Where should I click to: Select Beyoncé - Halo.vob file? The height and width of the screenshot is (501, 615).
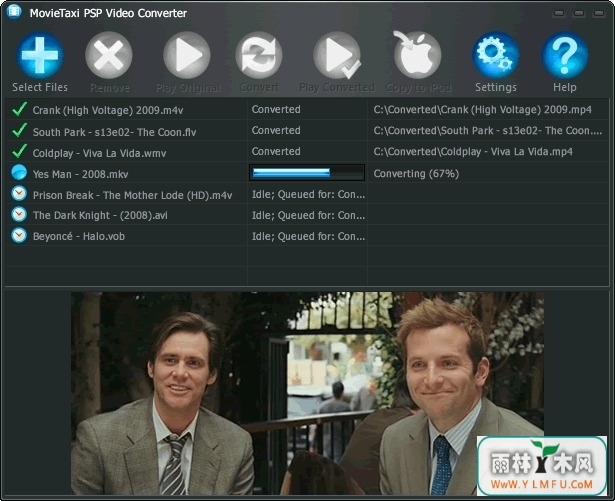79,236
